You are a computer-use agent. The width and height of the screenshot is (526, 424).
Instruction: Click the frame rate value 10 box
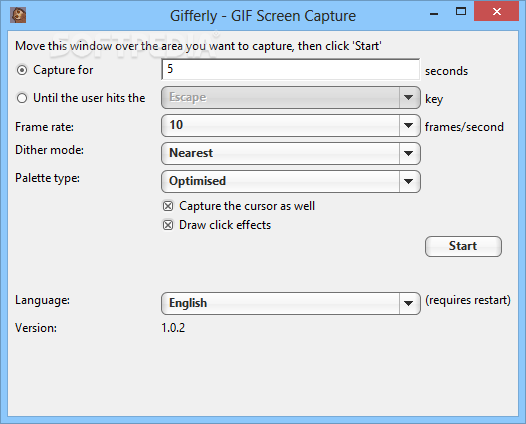291,125
